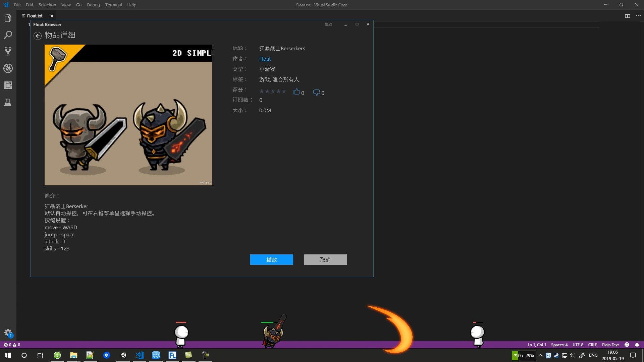Screen dimensions: 644x362
Task: Switch to the Float.txt tab
Action: [35, 15]
